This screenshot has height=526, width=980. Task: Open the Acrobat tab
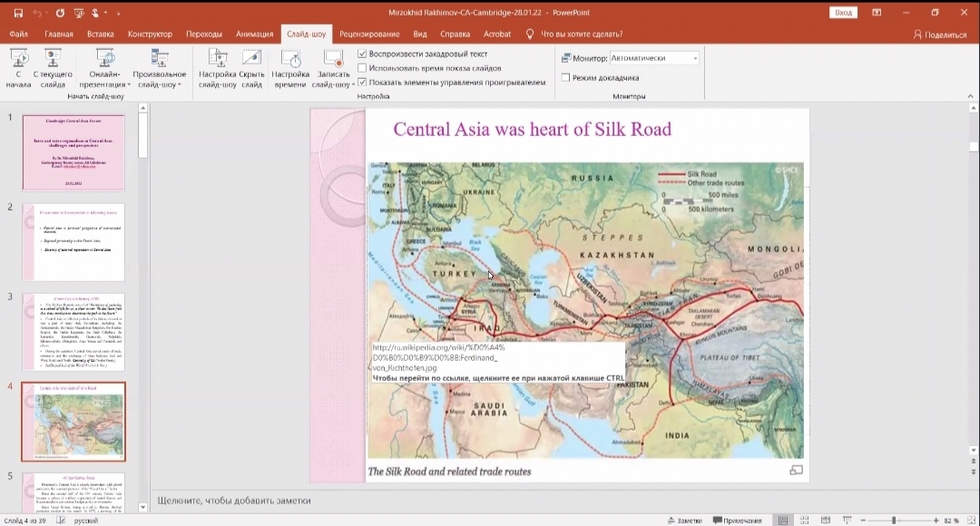coord(497,34)
